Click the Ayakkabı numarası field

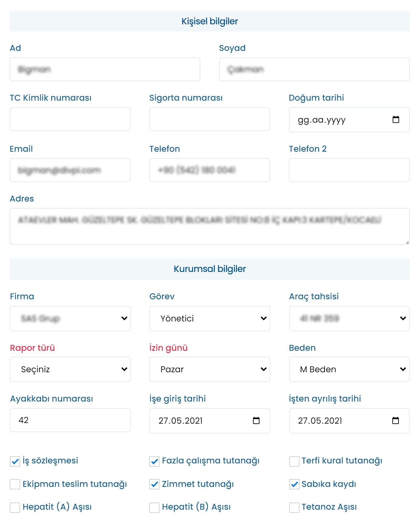[70, 420]
